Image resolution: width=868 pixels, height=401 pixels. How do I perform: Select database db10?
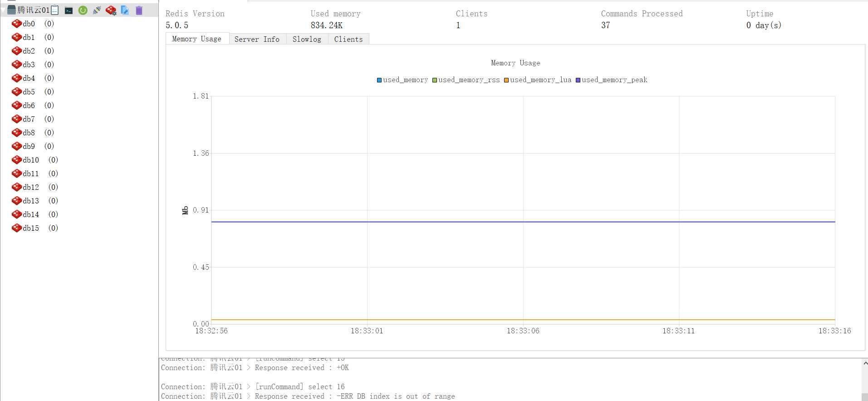35,160
